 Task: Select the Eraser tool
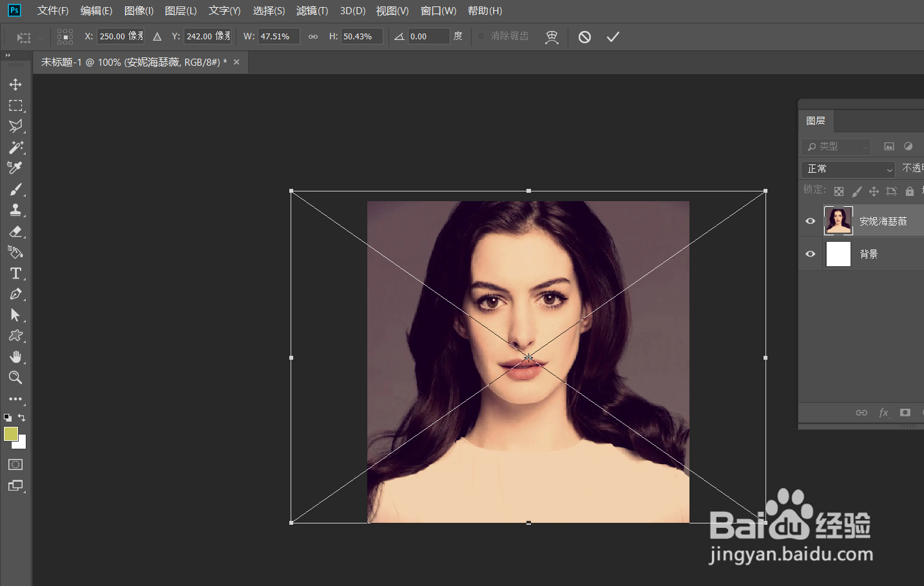(15, 231)
